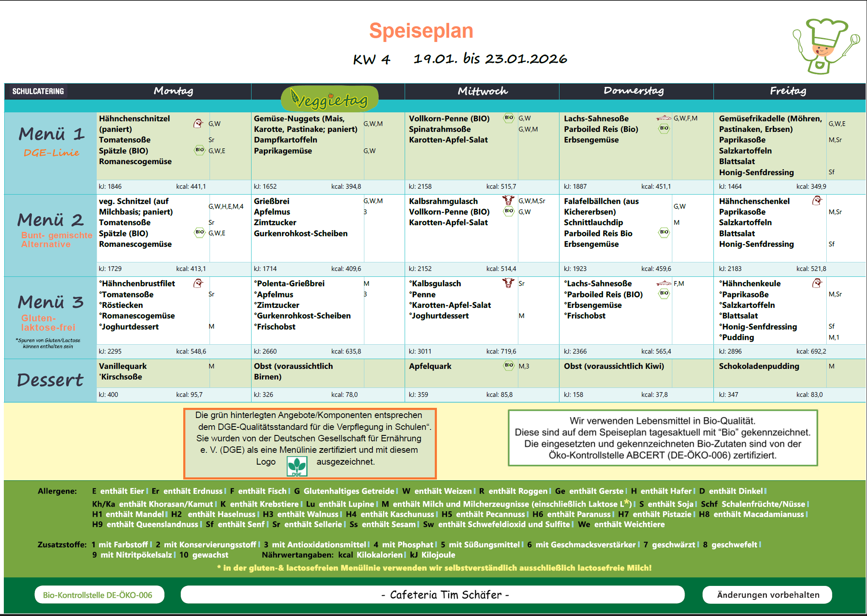Click chicken icon beside Hähnchenschnitzel in Menü 1
This screenshot has height=616, width=867.
(198, 123)
